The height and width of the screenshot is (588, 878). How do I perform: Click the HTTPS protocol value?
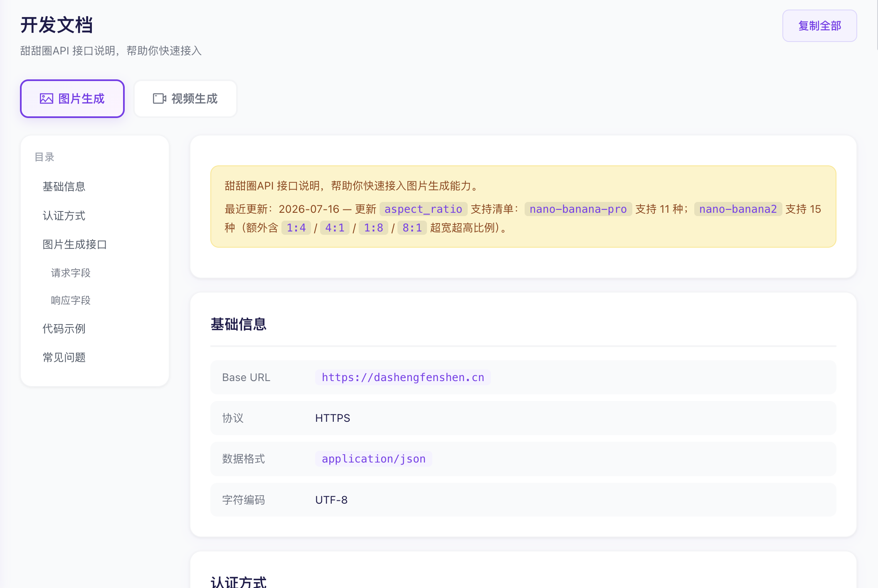coord(333,418)
